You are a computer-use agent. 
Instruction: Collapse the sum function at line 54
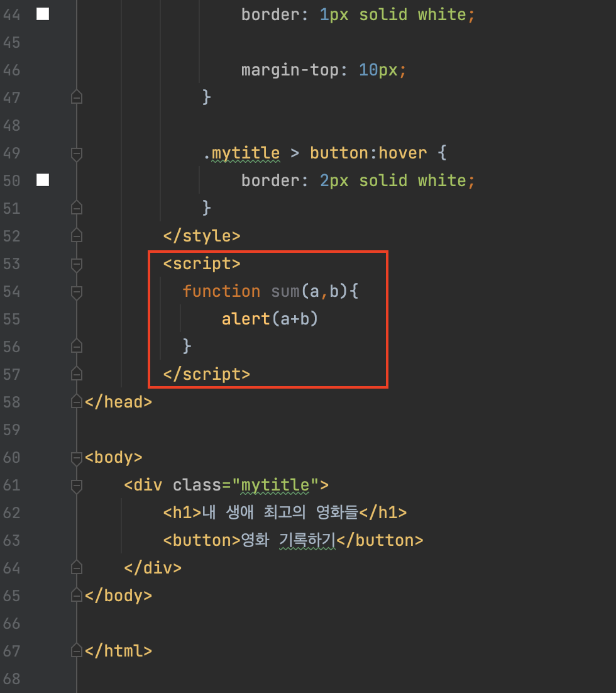click(77, 292)
